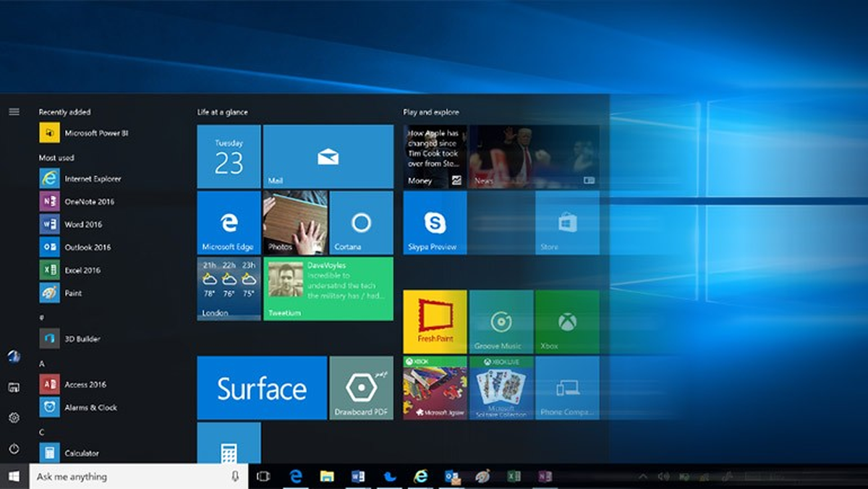Click the '#' group header in app list
868x489 pixels.
pos(41,317)
